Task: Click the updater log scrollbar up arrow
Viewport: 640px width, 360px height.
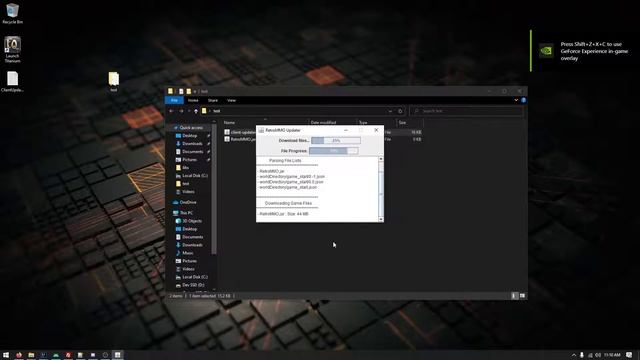Action: (x=381, y=159)
